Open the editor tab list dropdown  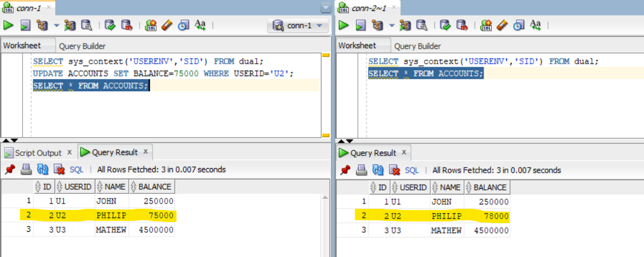(x=326, y=7)
